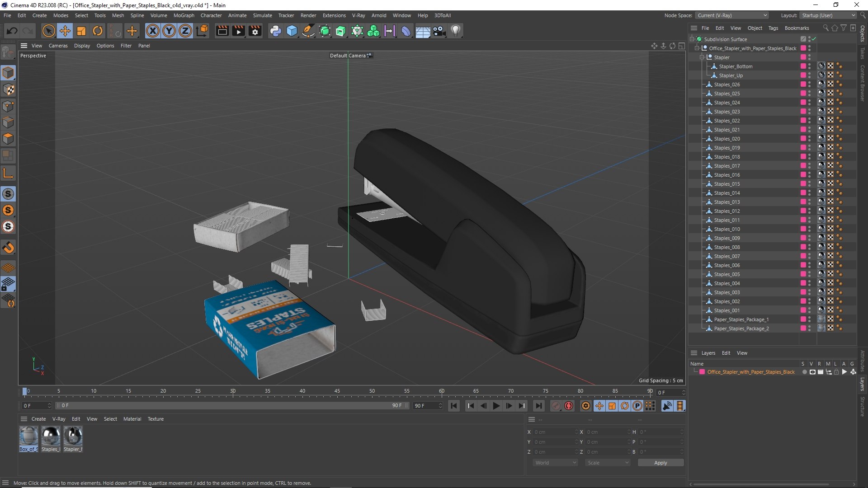This screenshot has width=868, height=488.
Task: Click Apply button in coordinates
Action: pyautogui.click(x=660, y=463)
